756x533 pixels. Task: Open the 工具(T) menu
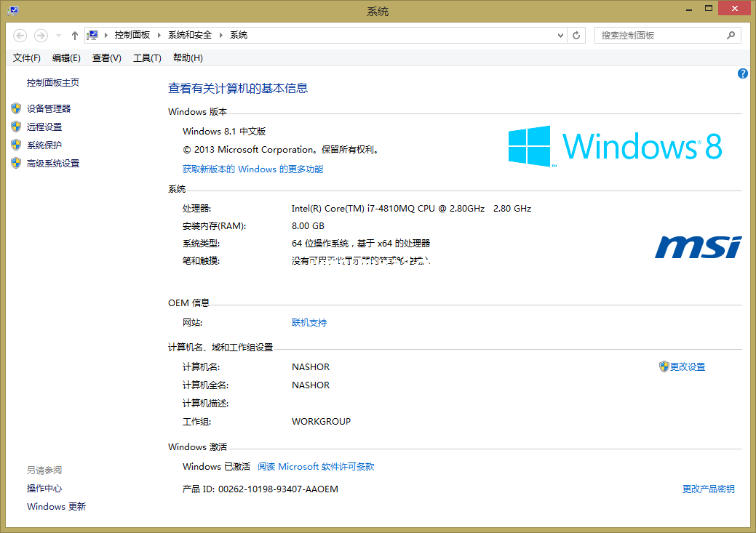(x=147, y=58)
